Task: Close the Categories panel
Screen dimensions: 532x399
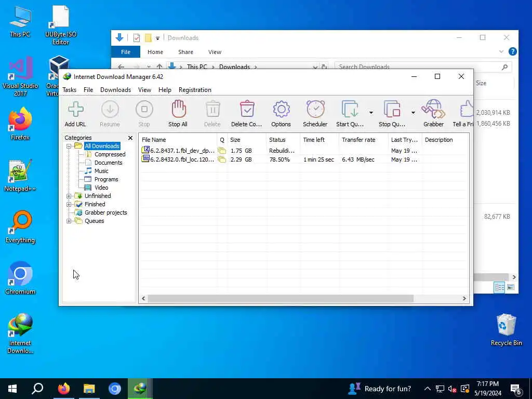Action: 130,138
